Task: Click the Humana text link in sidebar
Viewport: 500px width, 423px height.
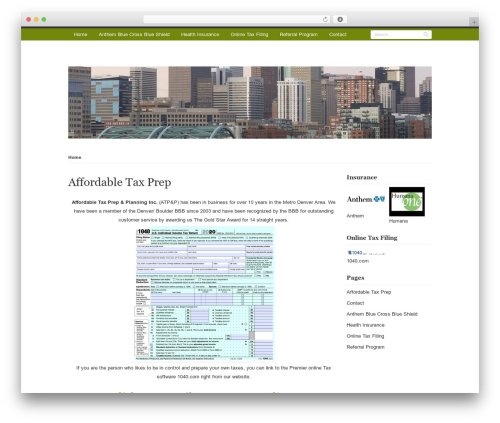Action: [398, 221]
